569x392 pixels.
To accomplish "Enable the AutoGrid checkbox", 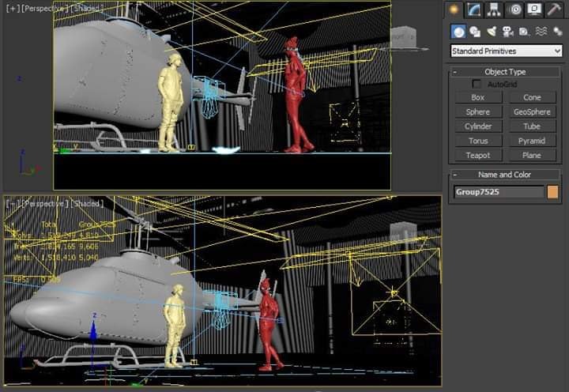I will (477, 85).
